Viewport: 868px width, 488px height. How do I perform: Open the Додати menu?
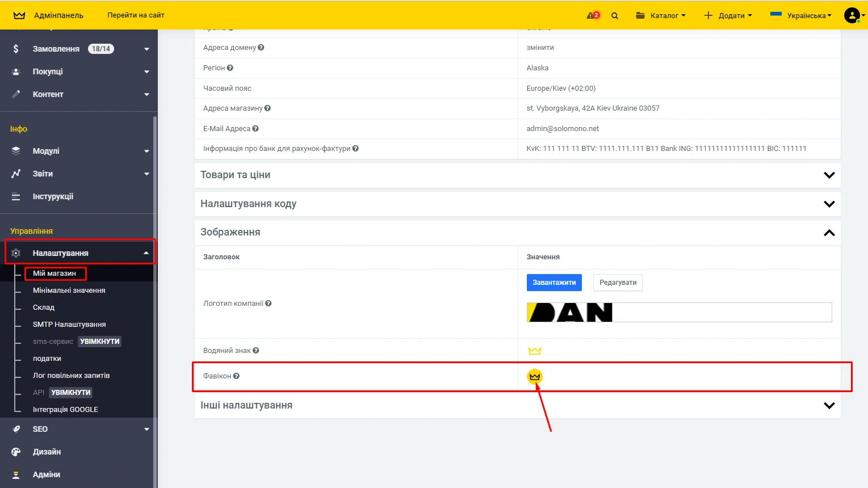click(728, 15)
